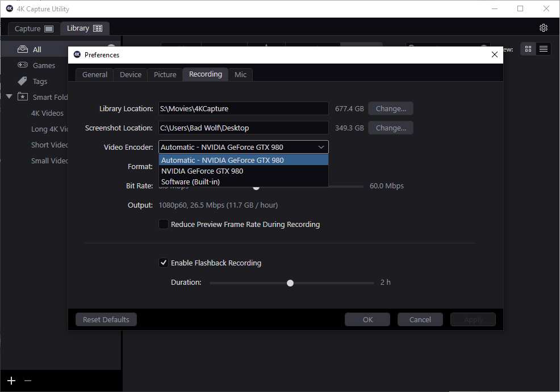Choose Automatic - NVIDIA GeForce GTX 980 option
This screenshot has height=392, width=560.
243,160
